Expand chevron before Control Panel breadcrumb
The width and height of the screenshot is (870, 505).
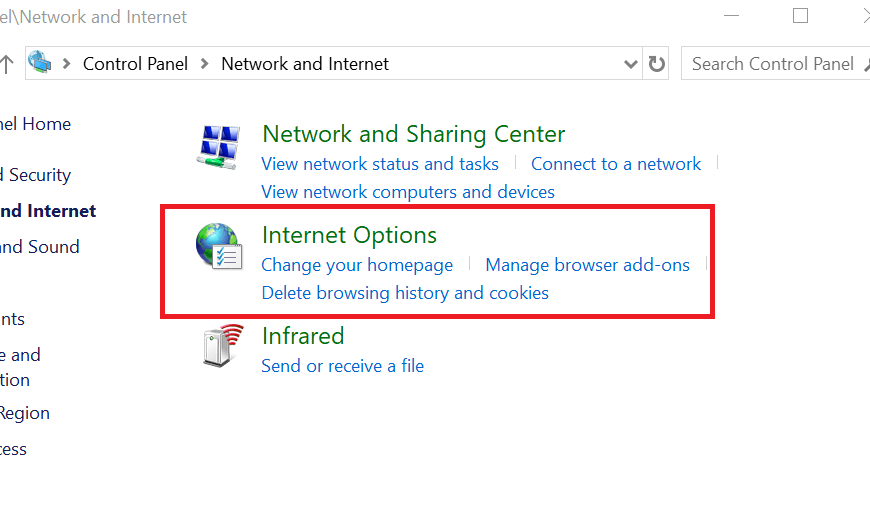pyautogui.click(x=67, y=64)
